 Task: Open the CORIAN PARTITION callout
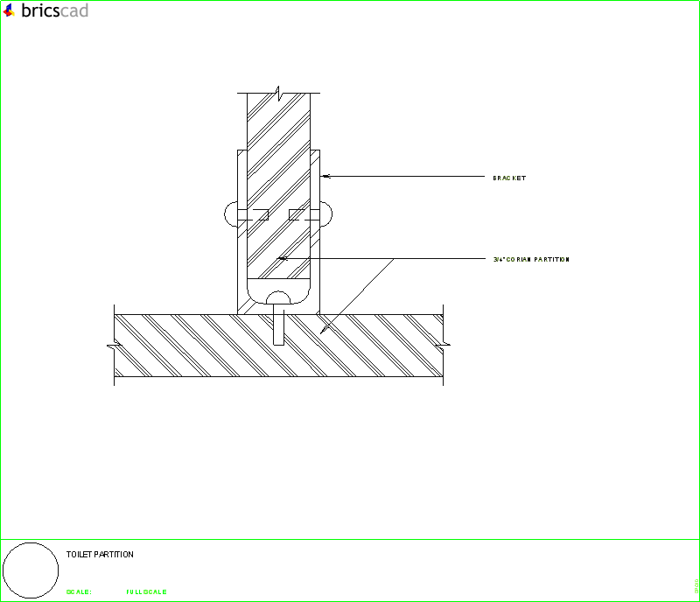(532, 259)
